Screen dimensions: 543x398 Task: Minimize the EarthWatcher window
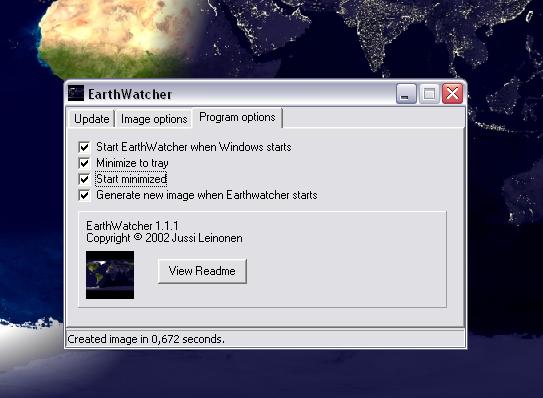406,94
